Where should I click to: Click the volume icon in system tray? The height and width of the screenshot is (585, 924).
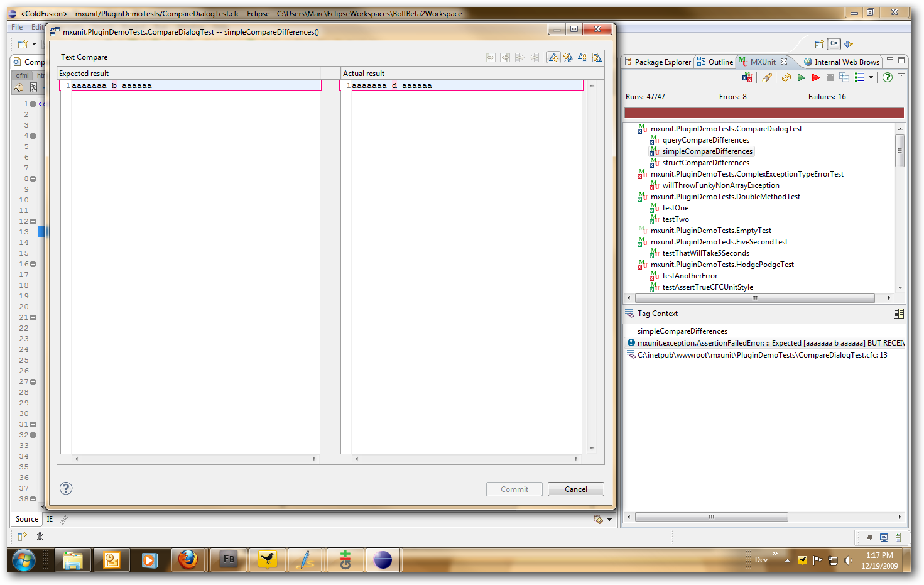849,560
